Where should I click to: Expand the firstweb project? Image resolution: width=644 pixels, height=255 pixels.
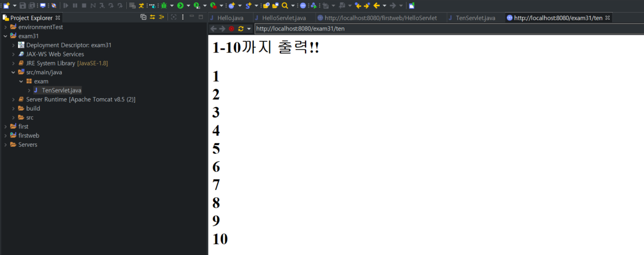(x=5, y=136)
